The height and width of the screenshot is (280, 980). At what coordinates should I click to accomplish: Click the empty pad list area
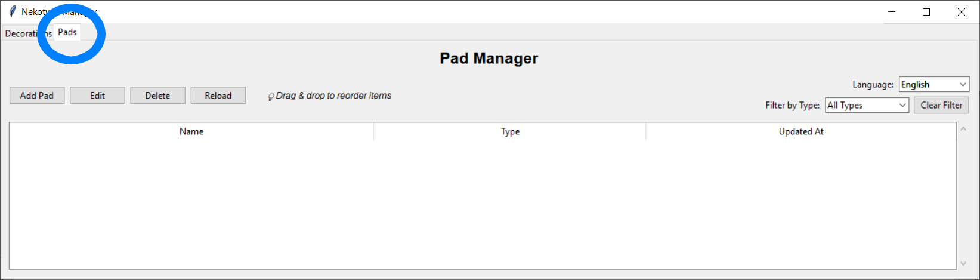(483, 204)
